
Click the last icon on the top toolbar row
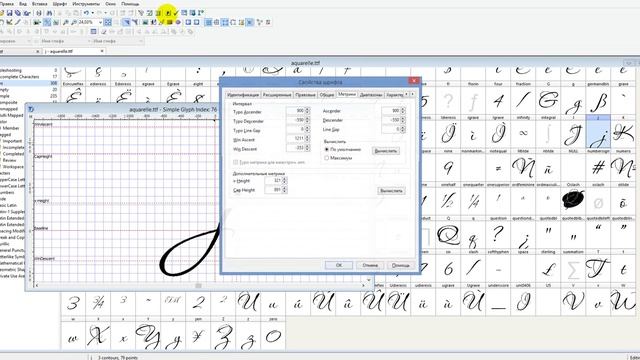200,13
